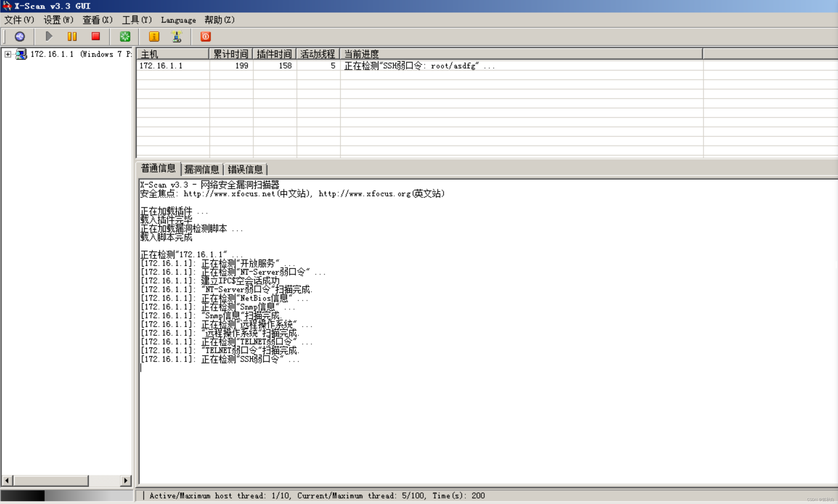The height and width of the screenshot is (504, 838).
Task: Select 172.16.1.1 (Windows 7) tree item
Action: click(x=81, y=54)
